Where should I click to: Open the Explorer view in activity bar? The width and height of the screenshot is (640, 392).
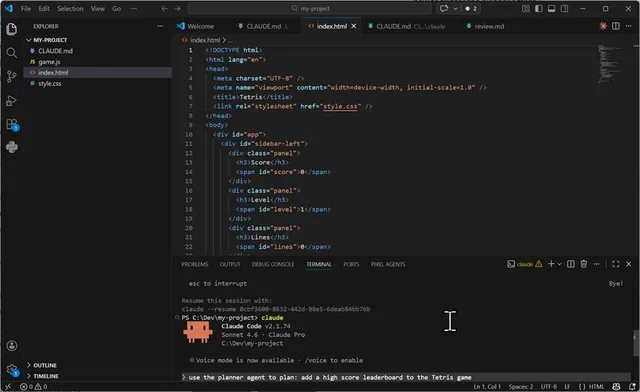click(12, 29)
